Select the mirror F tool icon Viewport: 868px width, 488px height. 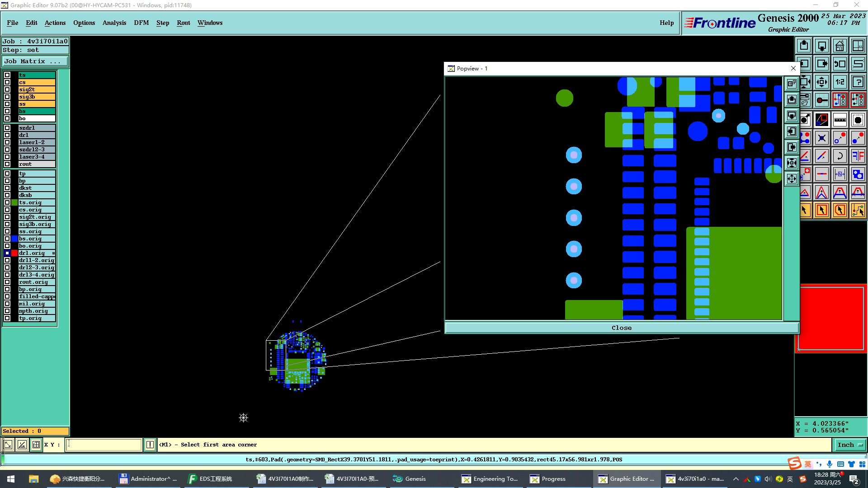pos(858,156)
